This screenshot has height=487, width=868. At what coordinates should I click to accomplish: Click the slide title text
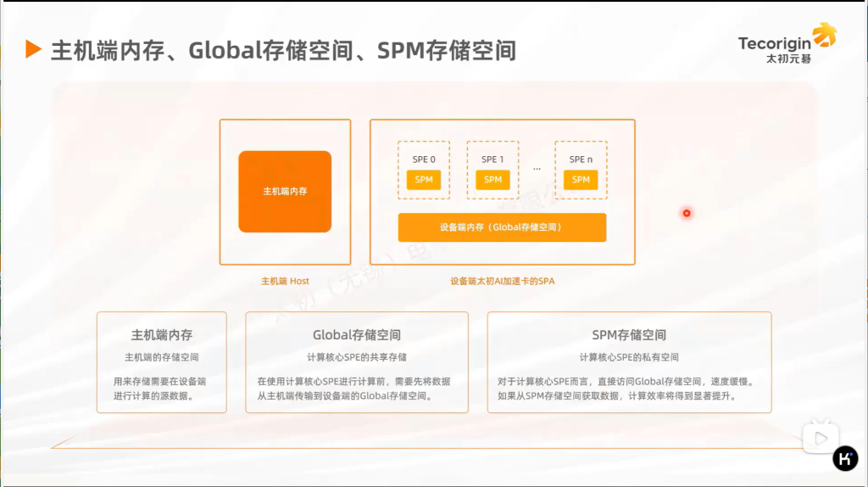coord(283,50)
